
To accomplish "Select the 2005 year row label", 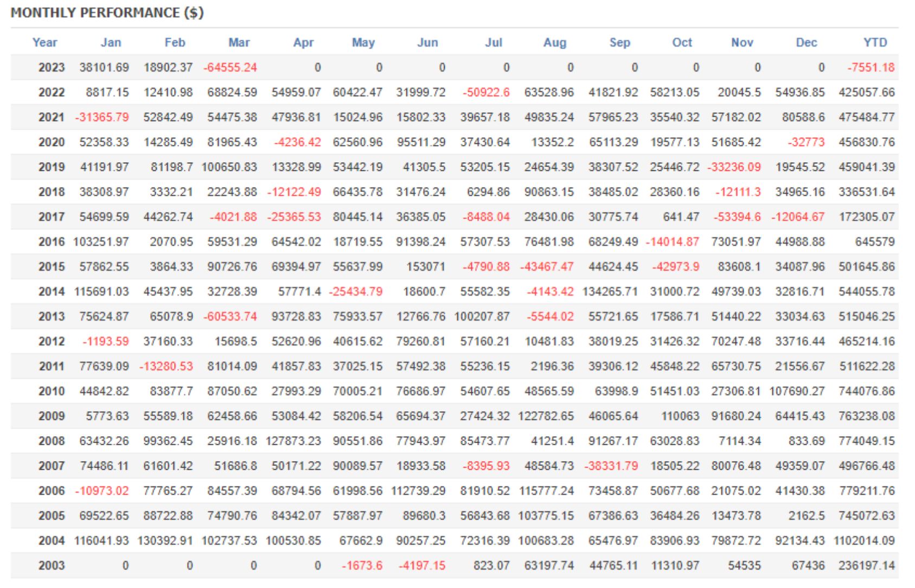I will (51, 516).
